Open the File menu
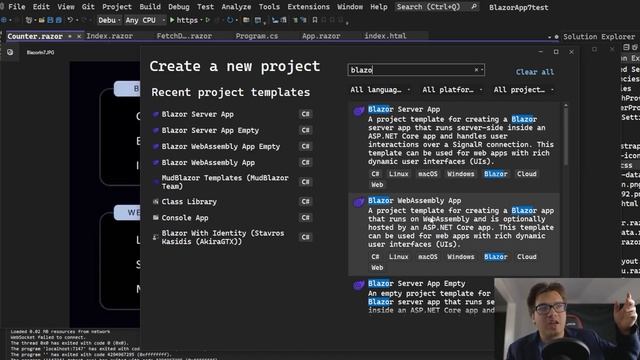Viewport: 640px width, 360px height. pos(17,7)
